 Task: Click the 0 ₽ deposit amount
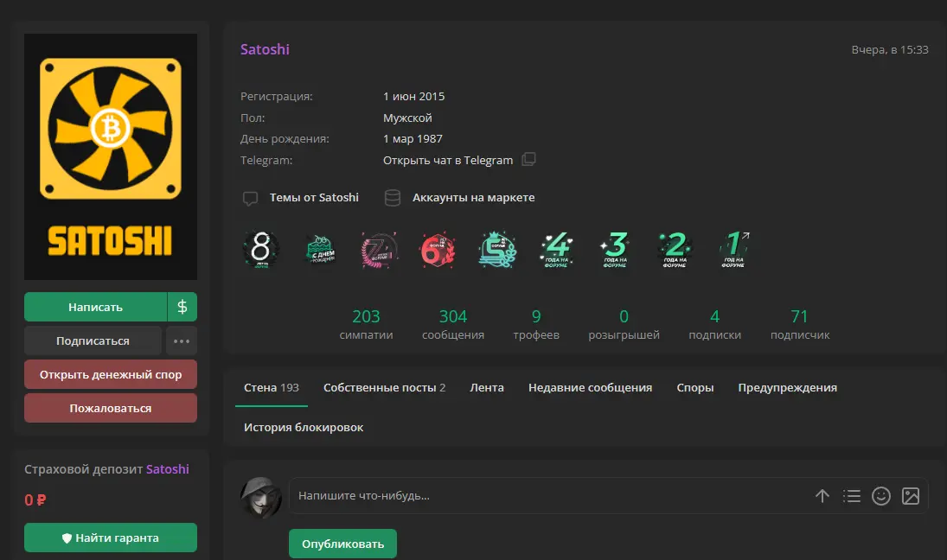35,500
